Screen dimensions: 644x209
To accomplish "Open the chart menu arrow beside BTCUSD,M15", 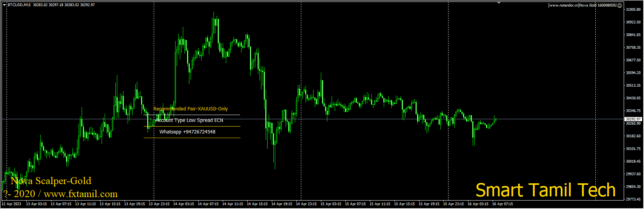I will (x=5, y=5).
